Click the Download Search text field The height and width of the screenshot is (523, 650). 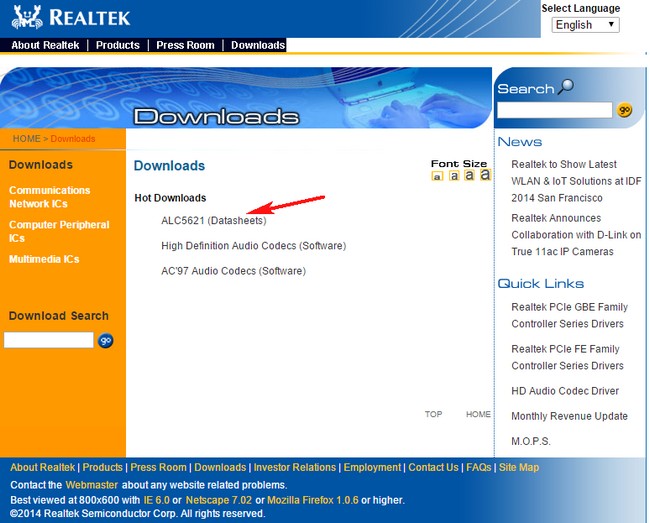(48, 340)
